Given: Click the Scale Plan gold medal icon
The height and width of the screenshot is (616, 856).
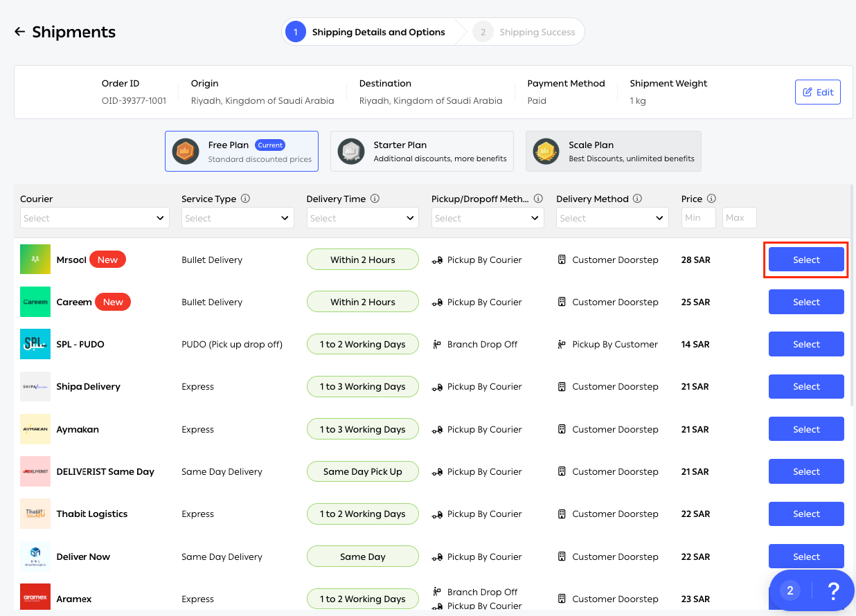Looking at the screenshot, I should coord(546,151).
